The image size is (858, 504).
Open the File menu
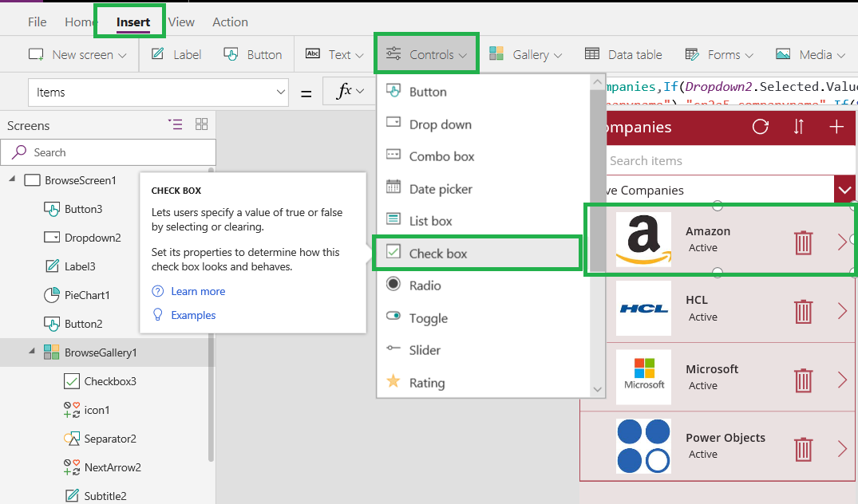point(37,22)
